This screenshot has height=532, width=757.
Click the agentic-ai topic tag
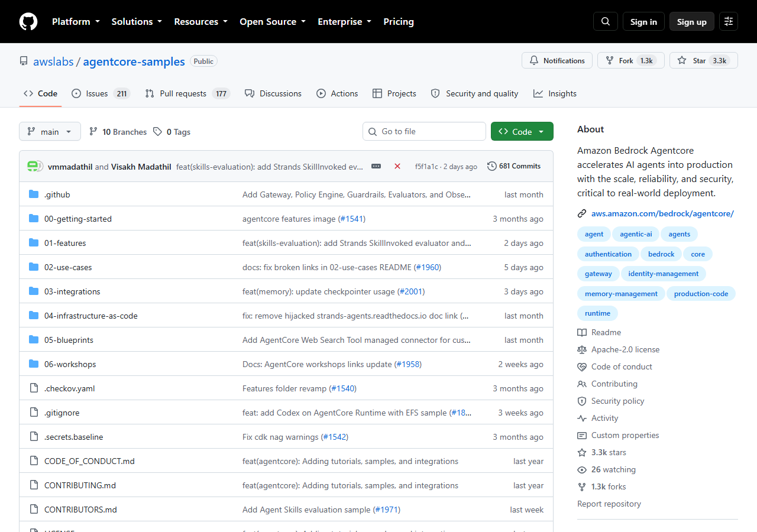click(x=636, y=234)
